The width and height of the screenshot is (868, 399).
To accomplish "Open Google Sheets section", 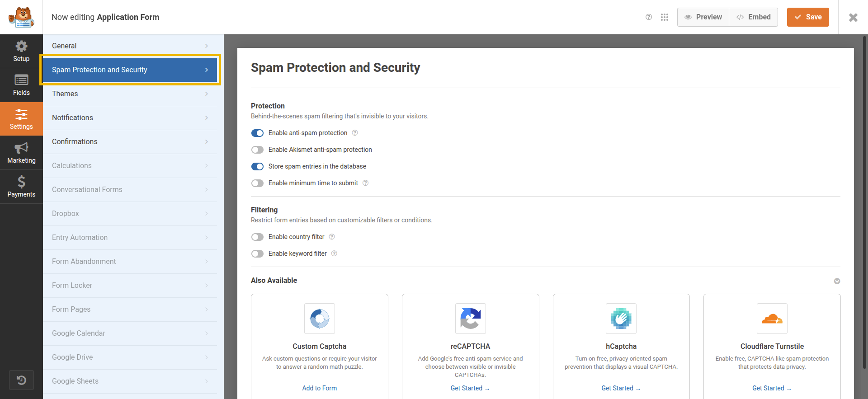I will (130, 381).
